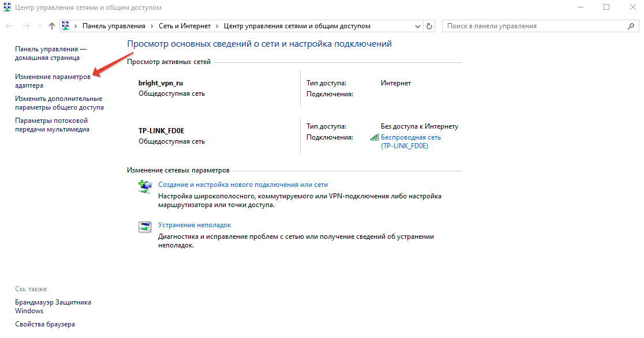Viewport: 644px width, 338px height.
Task: Open 'Создание и настройка нового подключения или сети'
Action: click(242, 185)
